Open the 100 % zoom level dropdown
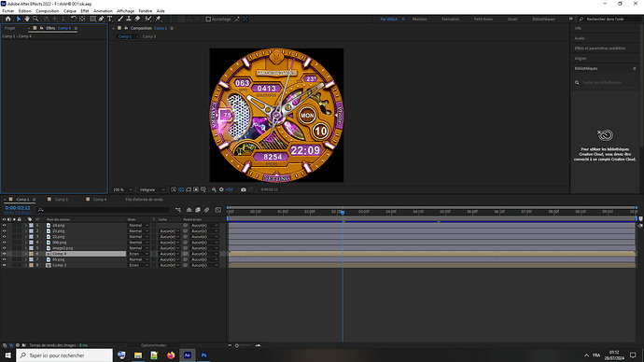Viewport: 644px width, 362px height. click(123, 189)
